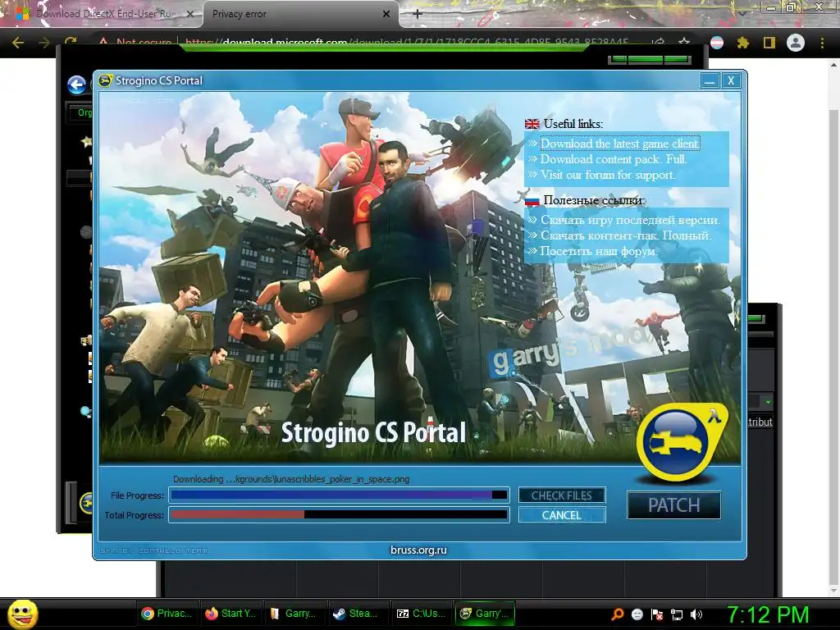Open Russian link 'Скачать контент-пак. Полный.'
The height and width of the screenshot is (630, 840).
click(626, 235)
